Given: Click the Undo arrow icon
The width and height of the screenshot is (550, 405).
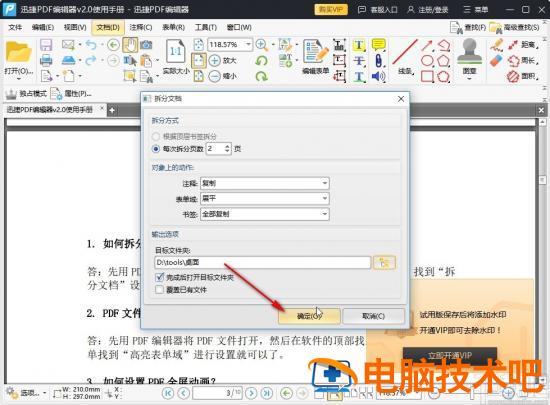Looking at the screenshot, I should click(91, 45).
